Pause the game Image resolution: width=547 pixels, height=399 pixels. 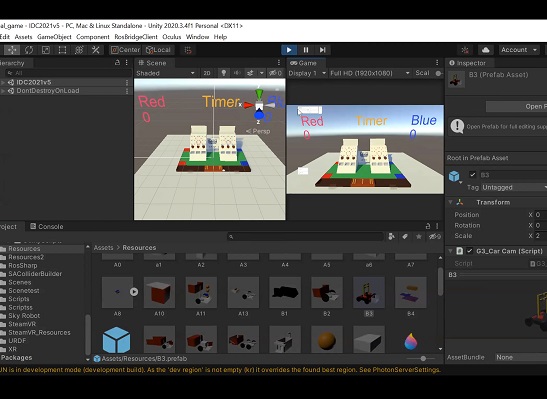click(x=306, y=50)
